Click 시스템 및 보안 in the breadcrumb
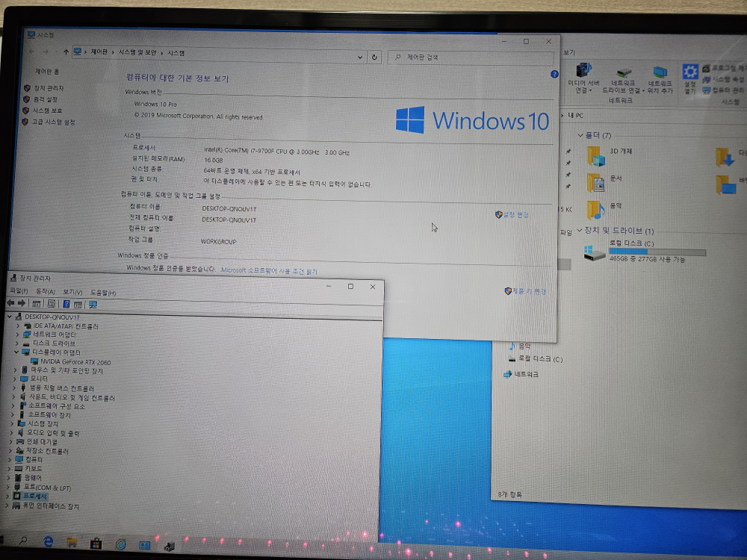 [x=137, y=52]
